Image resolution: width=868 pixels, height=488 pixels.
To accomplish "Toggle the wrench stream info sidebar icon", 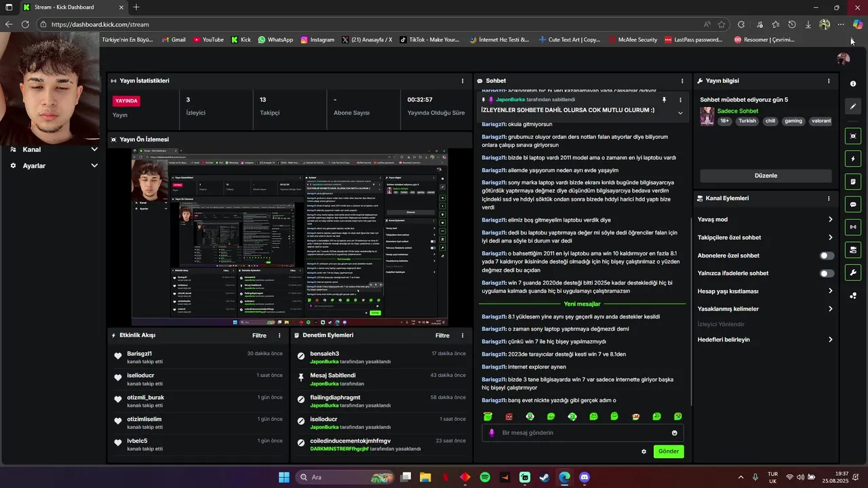I will point(853,272).
